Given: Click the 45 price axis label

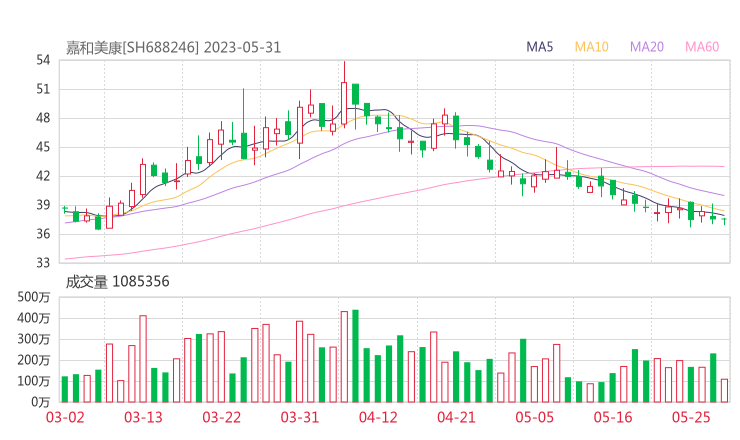Looking at the screenshot, I should click(x=43, y=147).
